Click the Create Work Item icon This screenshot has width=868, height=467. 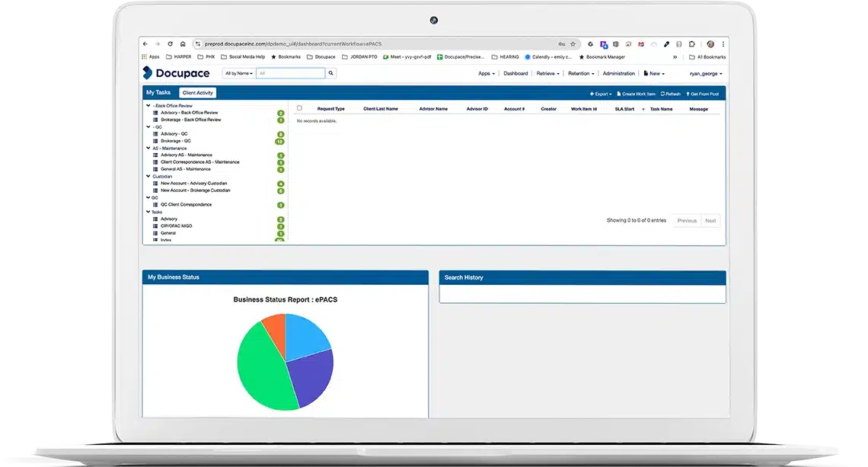point(619,93)
